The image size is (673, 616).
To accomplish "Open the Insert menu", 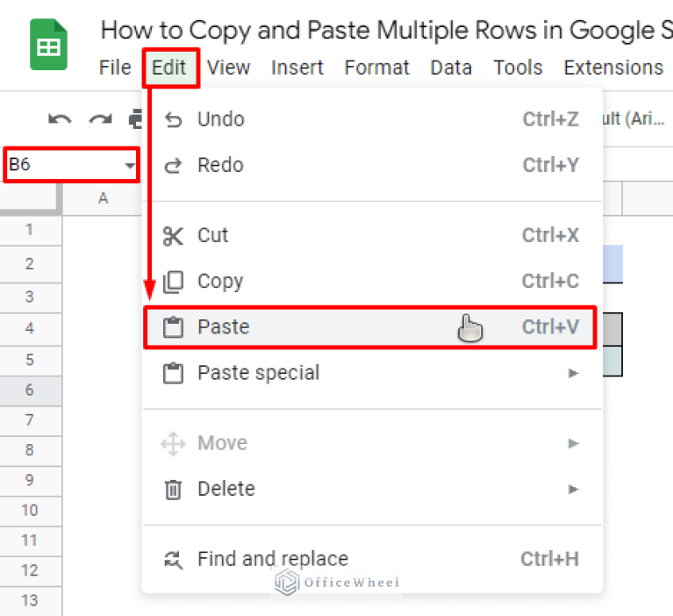I will click(297, 68).
